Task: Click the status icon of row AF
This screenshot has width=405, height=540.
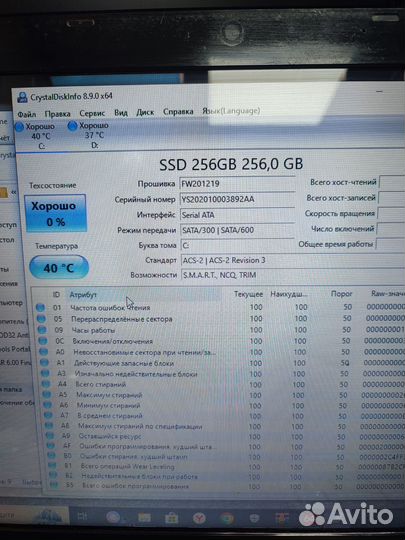Action: tap(51, 446)
